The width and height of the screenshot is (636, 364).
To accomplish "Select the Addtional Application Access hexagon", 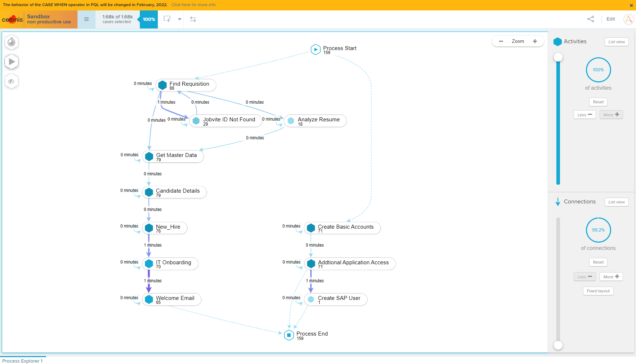I will [311, 264].
